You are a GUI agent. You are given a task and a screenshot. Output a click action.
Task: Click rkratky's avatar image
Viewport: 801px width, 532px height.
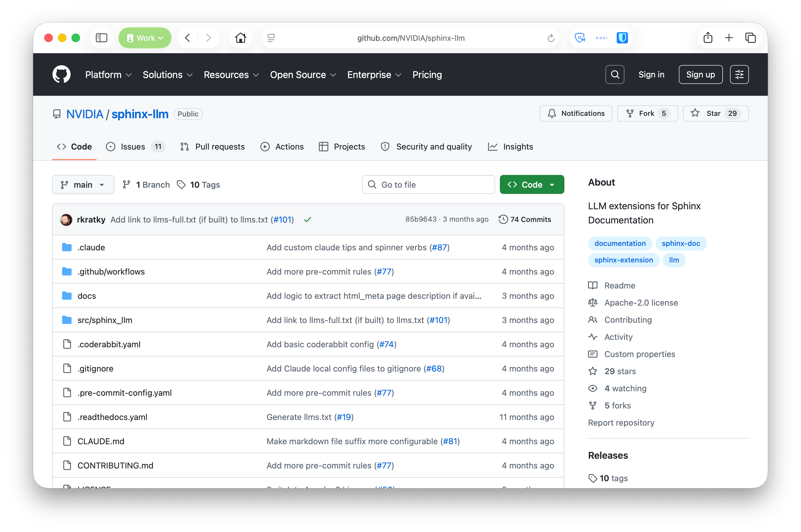click(66, 220)
